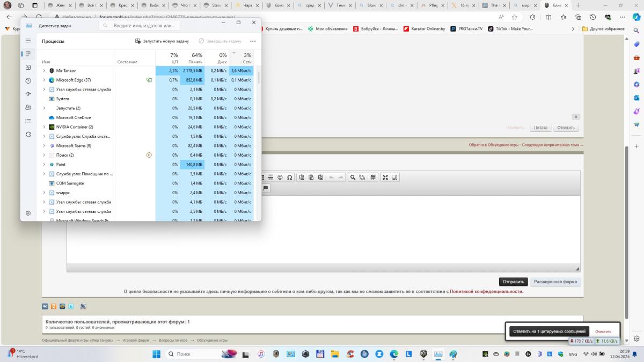The height and width of the screenshot is (362, 644).
Task: Expand Запустить (2) process group
Action: click(44, 108)
